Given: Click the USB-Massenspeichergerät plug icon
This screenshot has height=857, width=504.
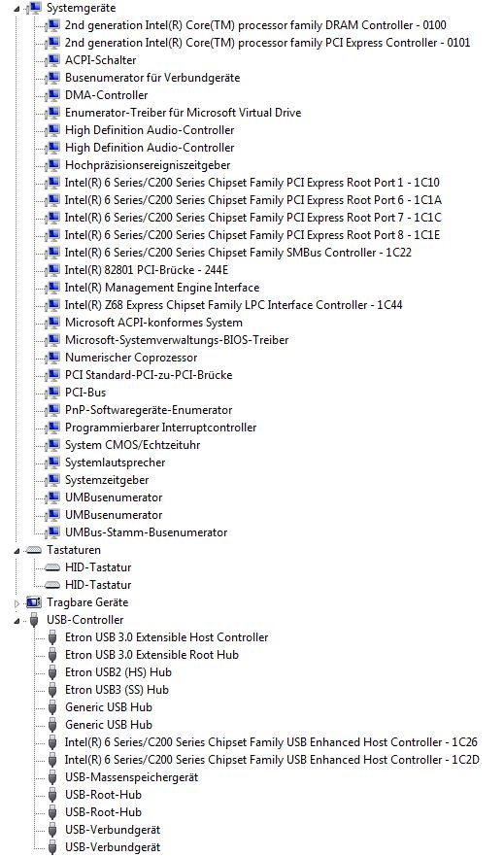Looking at the screenshot, I should tap(52, 777).
